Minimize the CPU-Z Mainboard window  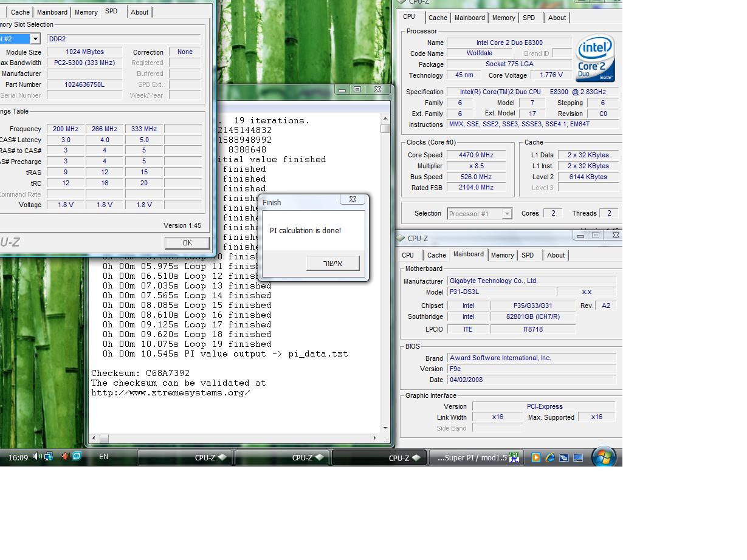pos(580,235)
